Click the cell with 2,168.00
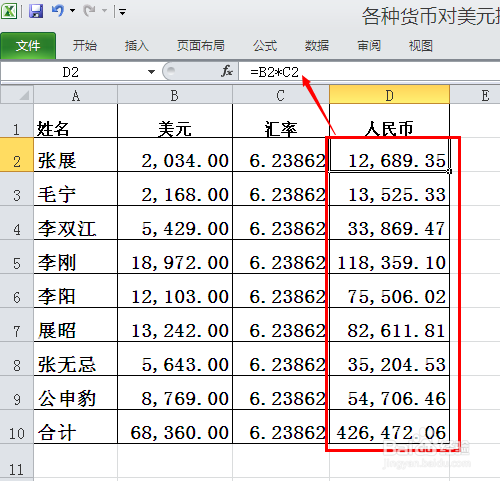The width and height of the screenshot is (500, 481). pyautogui.click(x=175, y=189)
